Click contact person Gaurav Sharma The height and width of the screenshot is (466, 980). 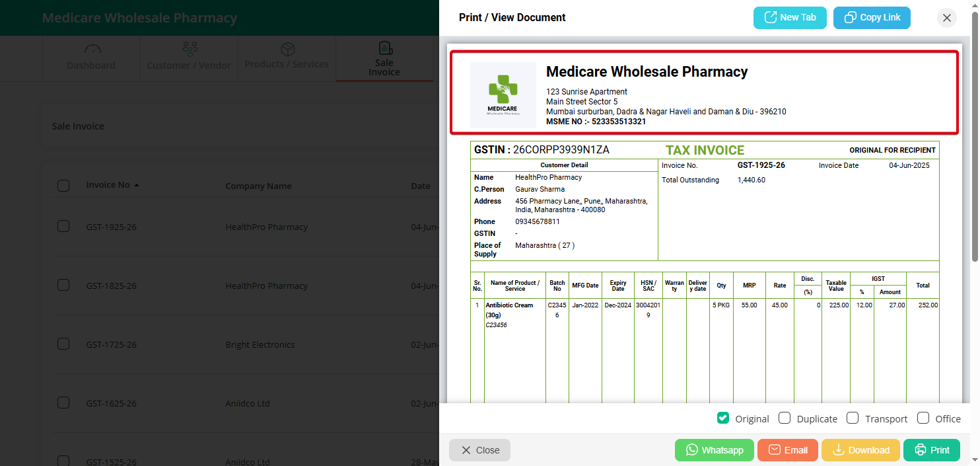[x=540, y=189]
